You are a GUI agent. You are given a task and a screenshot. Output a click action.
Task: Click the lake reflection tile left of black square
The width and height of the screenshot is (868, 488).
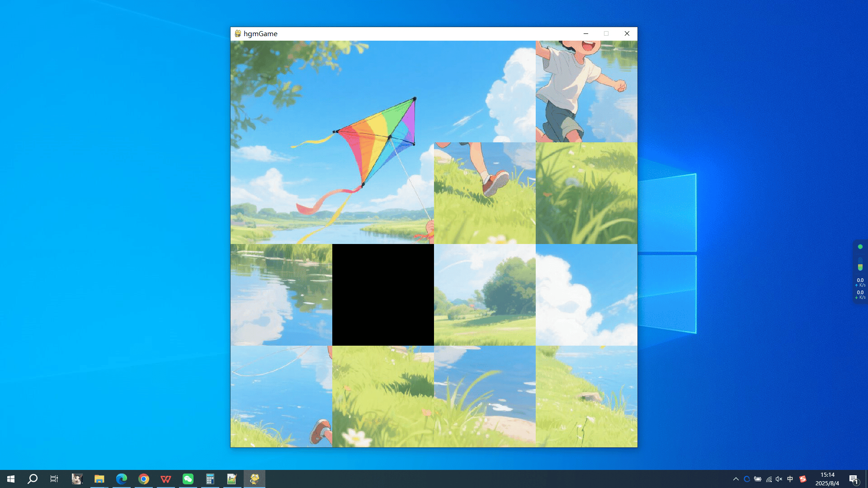click(281, 295)
